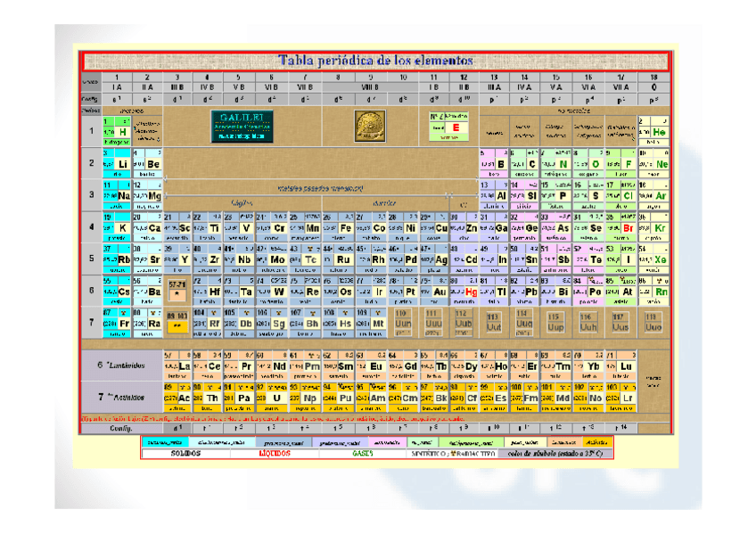This screenshot has height=534, width=756.
Task: Select the group 1 IA column header
Action: [116, 83]
